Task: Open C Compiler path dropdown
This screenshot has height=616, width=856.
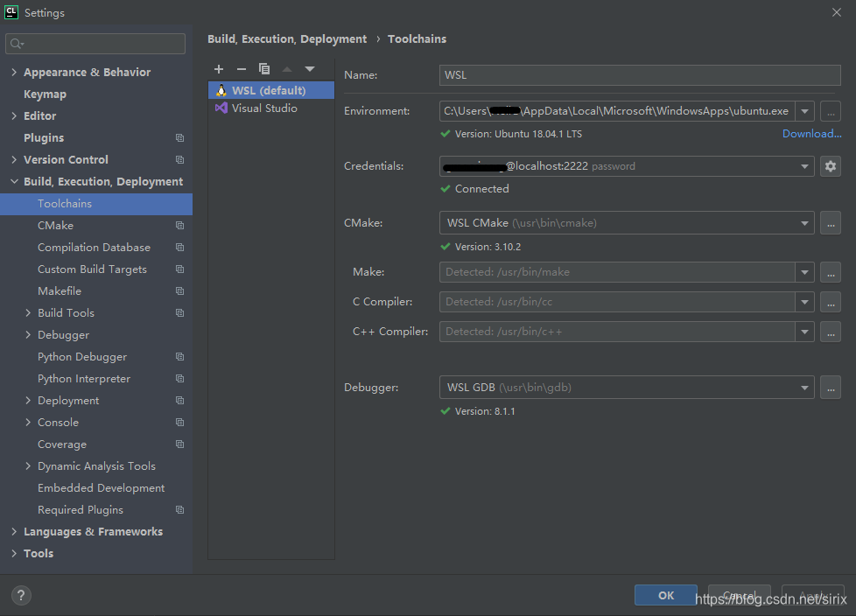Action: tap(804, 302)
